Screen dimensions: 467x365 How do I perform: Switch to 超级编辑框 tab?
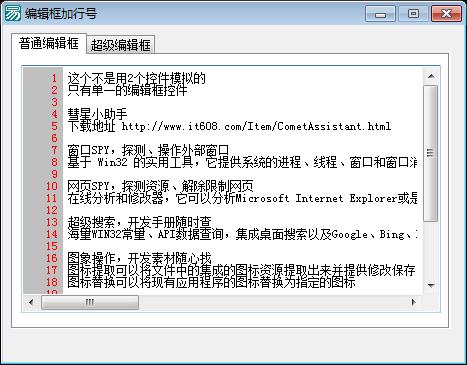coord(120,45)
